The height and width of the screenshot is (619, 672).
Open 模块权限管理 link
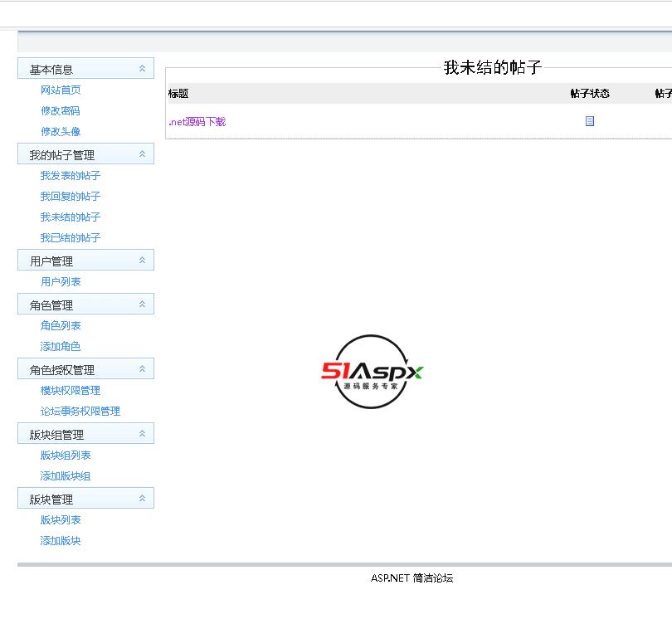click(71, 391)
